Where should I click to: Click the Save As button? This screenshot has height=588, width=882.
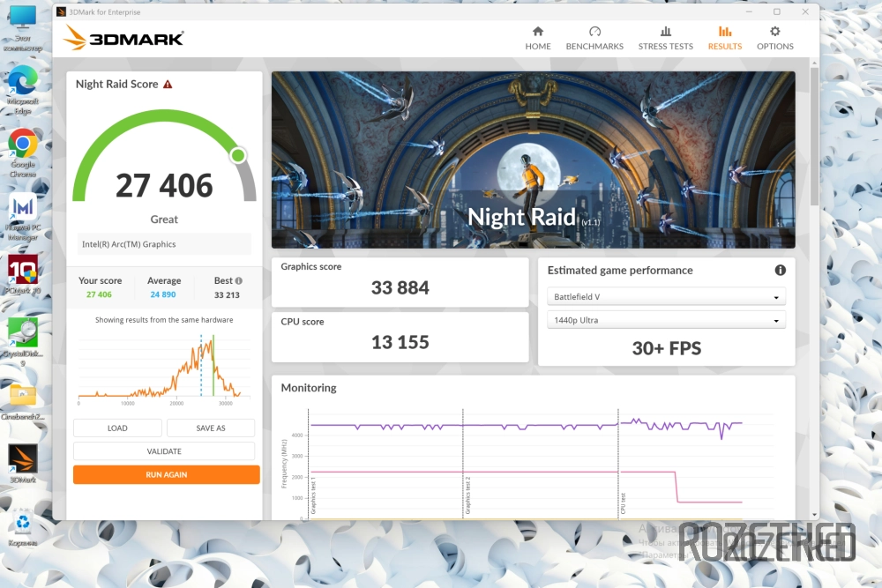pos(211,428)
